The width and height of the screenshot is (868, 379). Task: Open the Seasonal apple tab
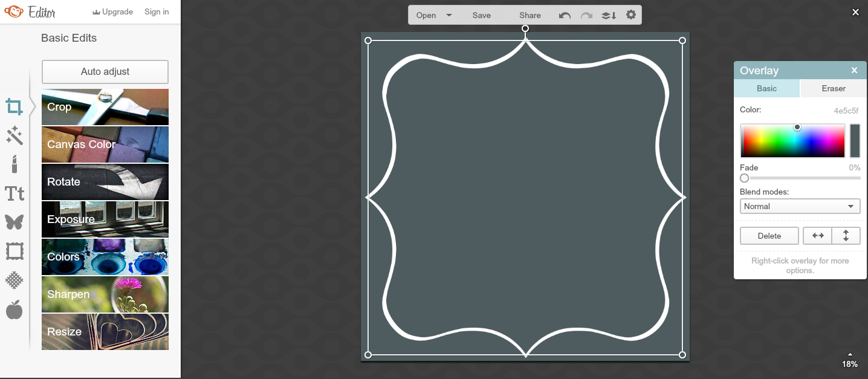pyautogui.click(x=15, y=309)
